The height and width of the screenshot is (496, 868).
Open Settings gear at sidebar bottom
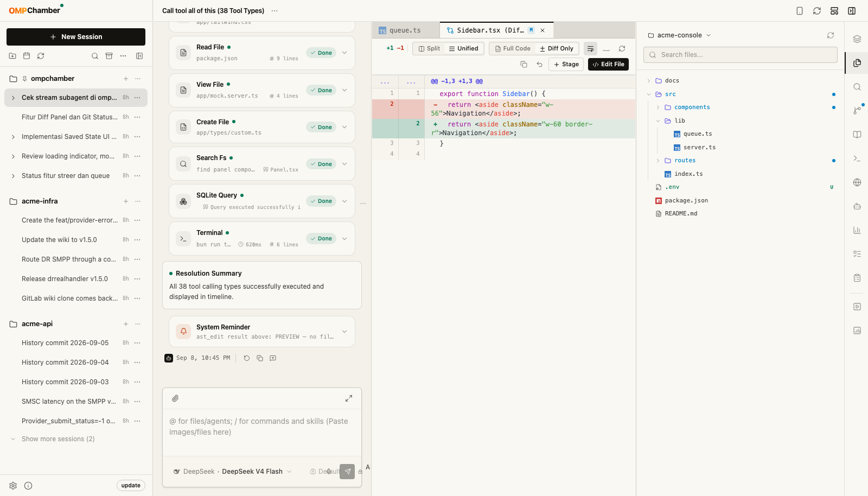13,486
